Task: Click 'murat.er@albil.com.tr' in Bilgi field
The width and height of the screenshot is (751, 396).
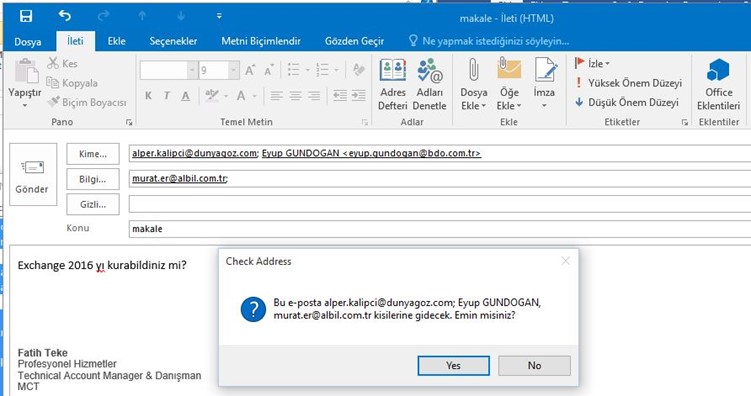Action: click(x=179, y=179)
